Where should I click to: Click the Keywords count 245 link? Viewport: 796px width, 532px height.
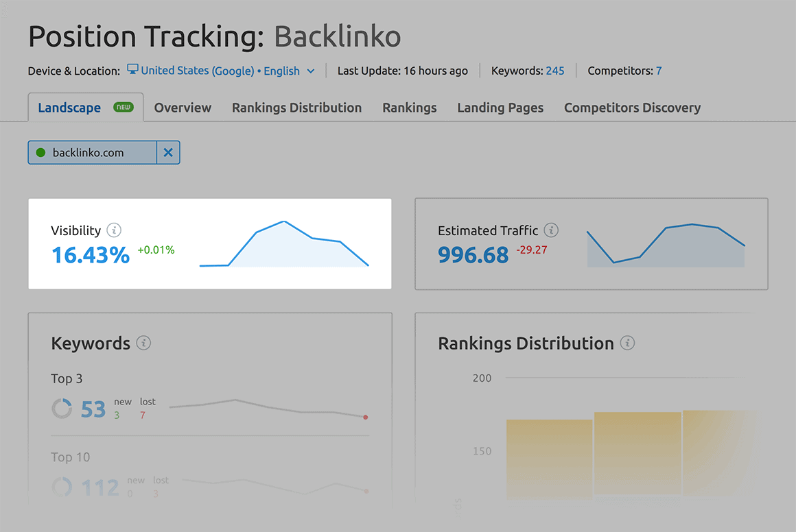[555, 71]
